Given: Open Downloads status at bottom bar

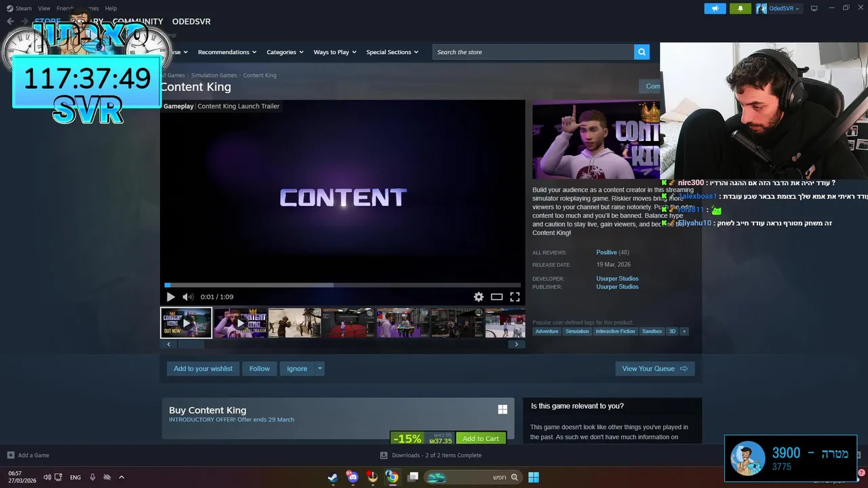Looking at the screenshot, I should (431, 455).
